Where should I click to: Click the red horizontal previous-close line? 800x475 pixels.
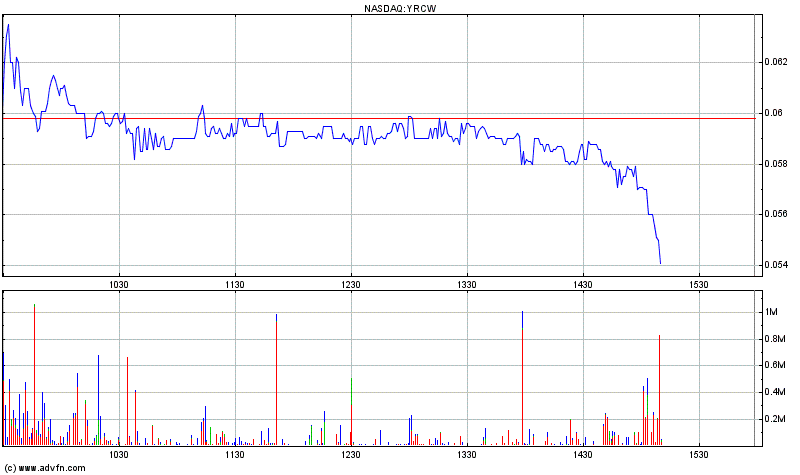[x=379, y=118]
